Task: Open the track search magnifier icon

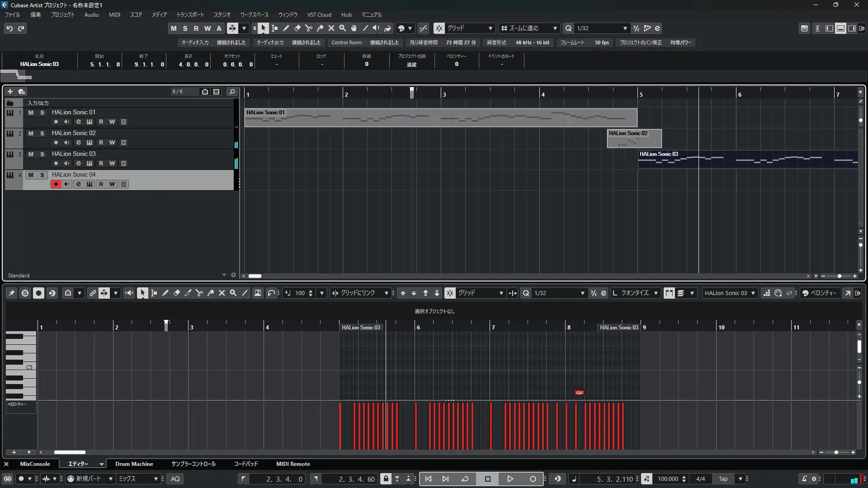Action: pyautogui.click(x=232, y=92)
